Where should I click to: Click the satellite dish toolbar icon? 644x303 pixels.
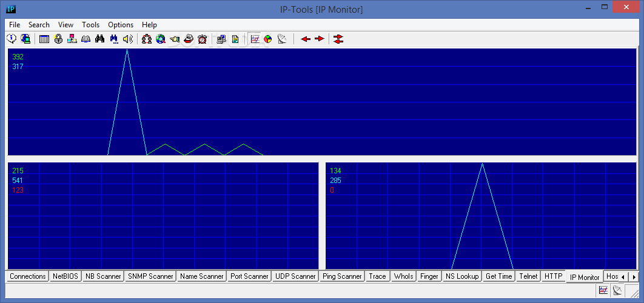(282, 39)
